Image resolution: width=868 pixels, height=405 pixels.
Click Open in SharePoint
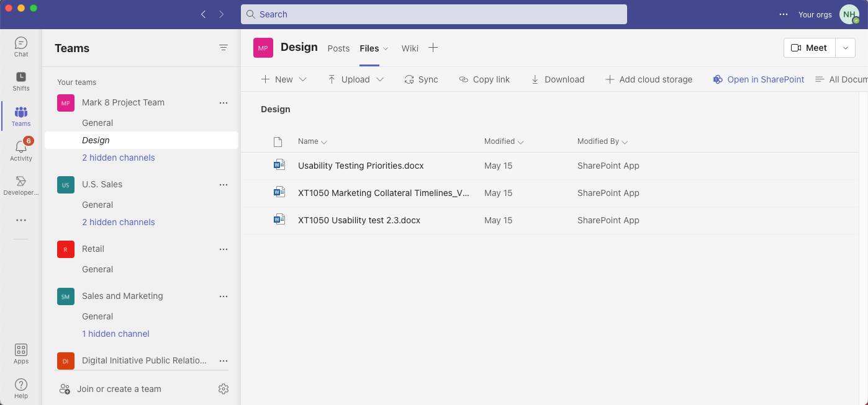(x=759, y=79)
